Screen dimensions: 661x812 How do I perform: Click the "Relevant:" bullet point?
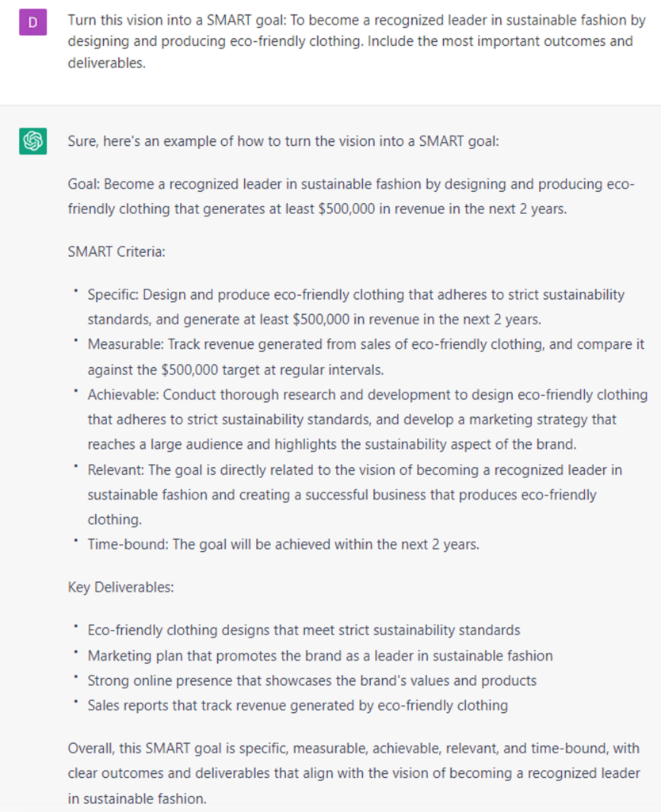click(x=354, y=494)
